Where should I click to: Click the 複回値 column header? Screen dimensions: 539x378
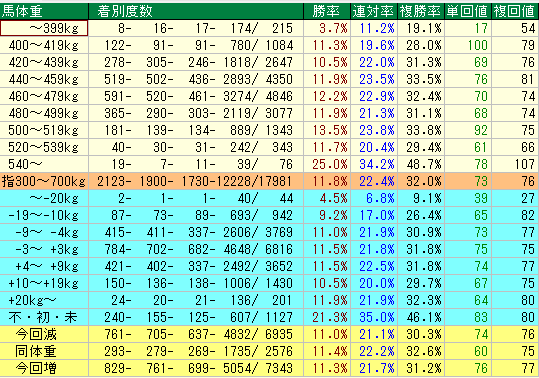point(515,11)
